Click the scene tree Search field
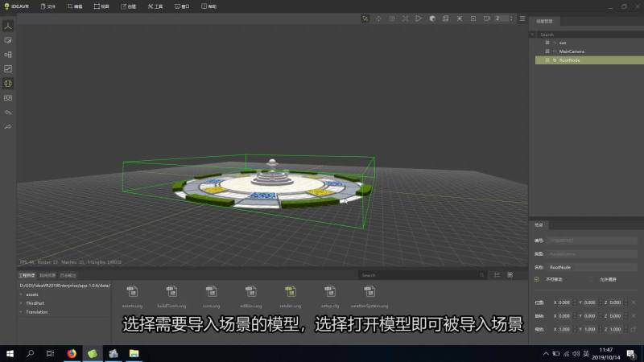Screen dimensions: 644x362 click(x=590, y=35)
